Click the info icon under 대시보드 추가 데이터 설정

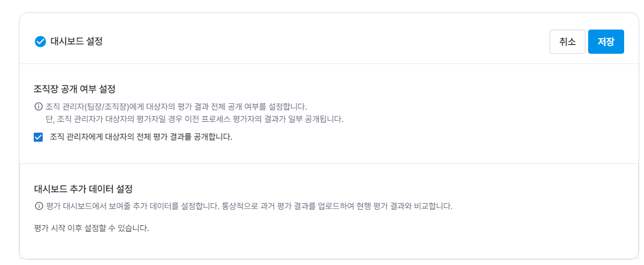tap(38, 206)
